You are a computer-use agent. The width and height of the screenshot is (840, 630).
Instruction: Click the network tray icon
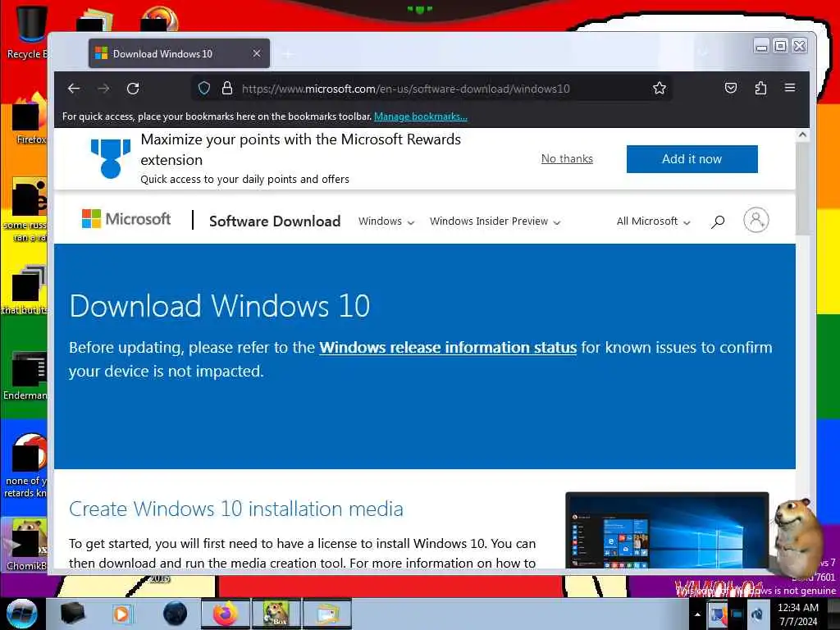click(x=737, y=614)
